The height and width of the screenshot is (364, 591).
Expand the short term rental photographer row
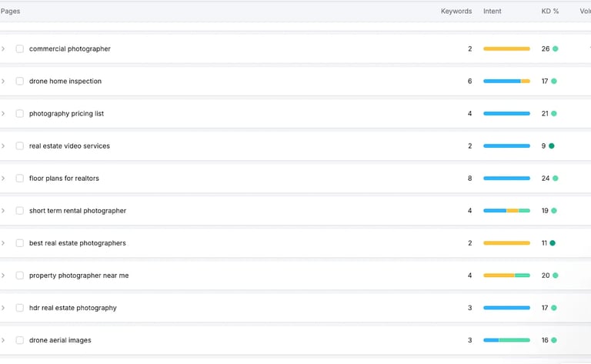point(3,211)
